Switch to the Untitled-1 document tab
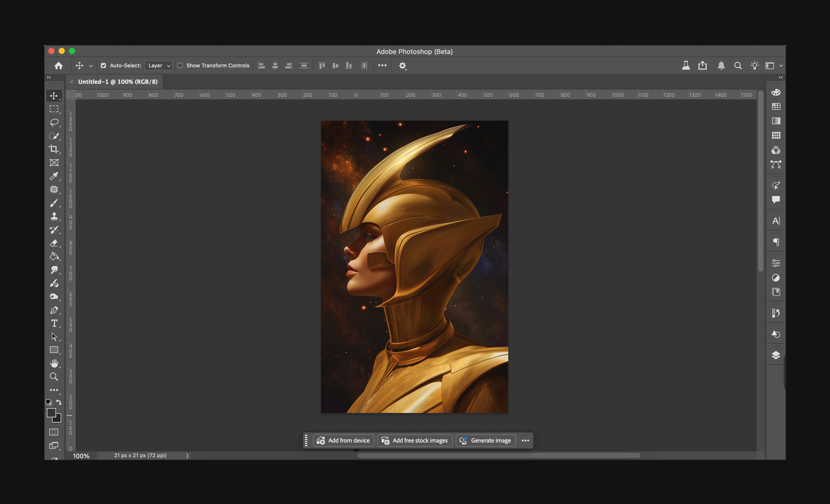The height and width of the screenshot is (504, 830). (x=118, y=82)
